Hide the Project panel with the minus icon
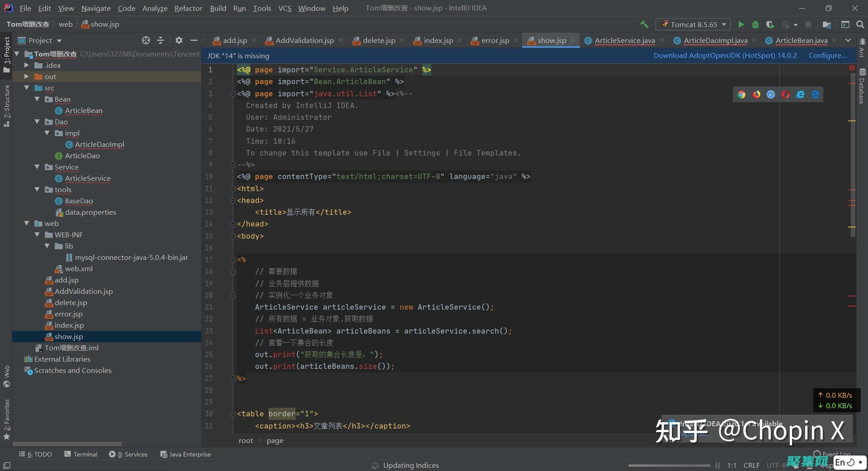Viewport: 868px width, 471px height. point(193,40)
